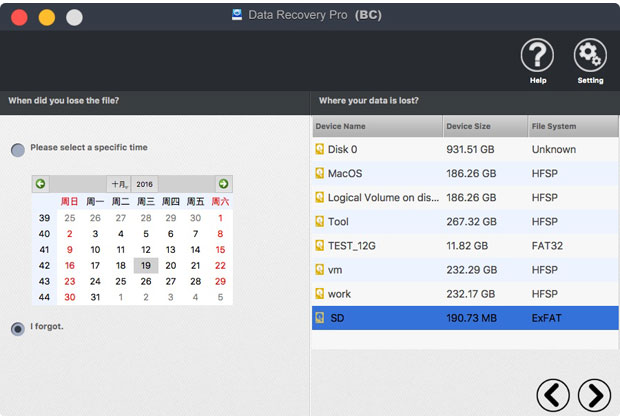The height and width of the screenshot is (420, 620).
Task: Open the Setting gears icon
Action: [590, 55]
